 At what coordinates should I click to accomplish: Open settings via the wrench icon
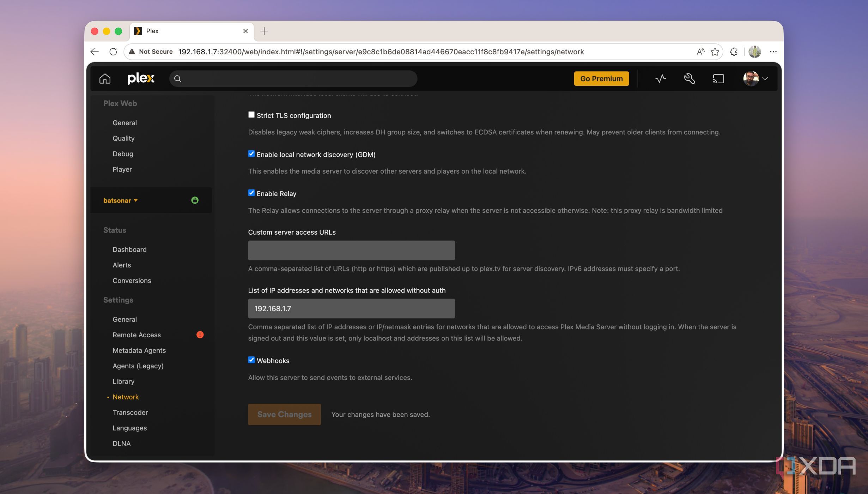(690, 78)
